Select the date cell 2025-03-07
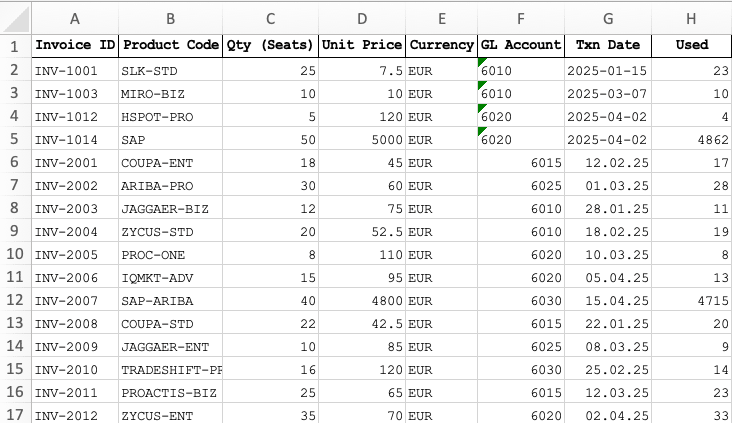The height and width of the screenshot is (423, 732). click(x=608, y=94)
